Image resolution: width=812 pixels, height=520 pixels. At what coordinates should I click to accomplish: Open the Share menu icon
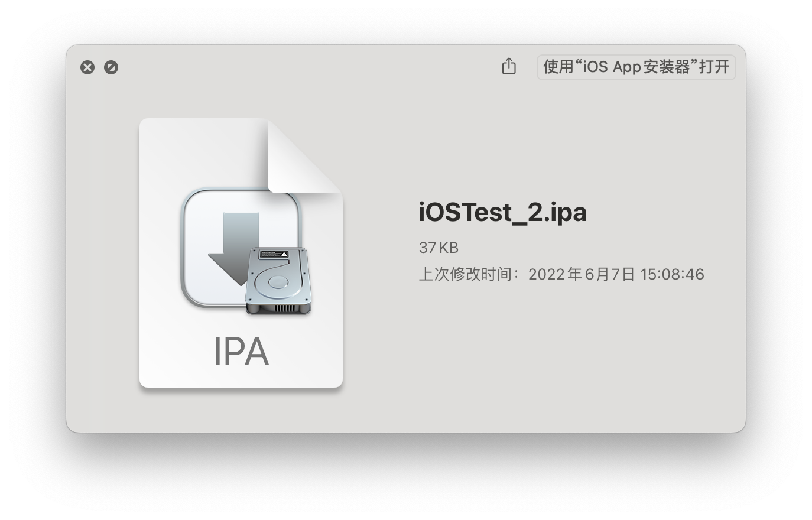pyautogui.click(x=509, y=67)
